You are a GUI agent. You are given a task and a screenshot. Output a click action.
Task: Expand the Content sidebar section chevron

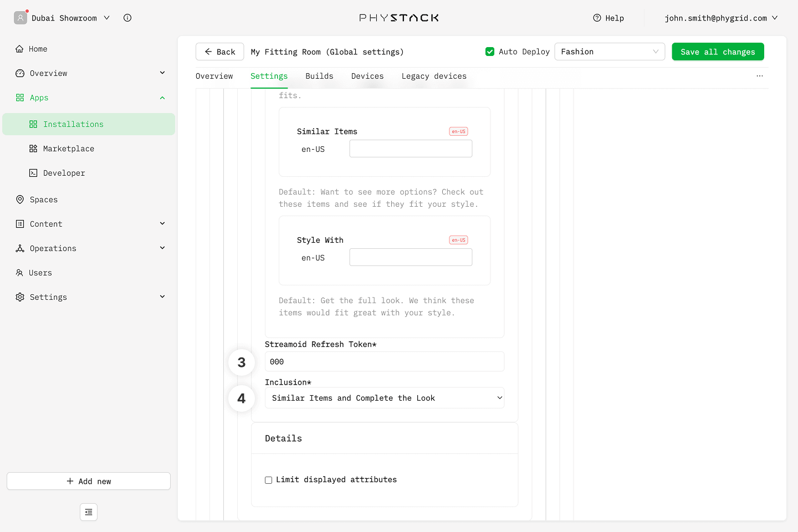tap(162, 224)
